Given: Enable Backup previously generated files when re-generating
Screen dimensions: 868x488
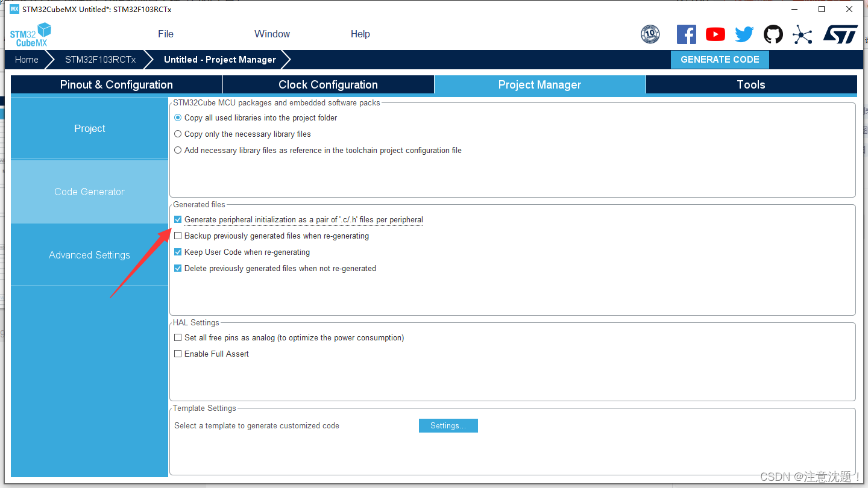Looking at the screenshot, I should [x=178, y=236].
